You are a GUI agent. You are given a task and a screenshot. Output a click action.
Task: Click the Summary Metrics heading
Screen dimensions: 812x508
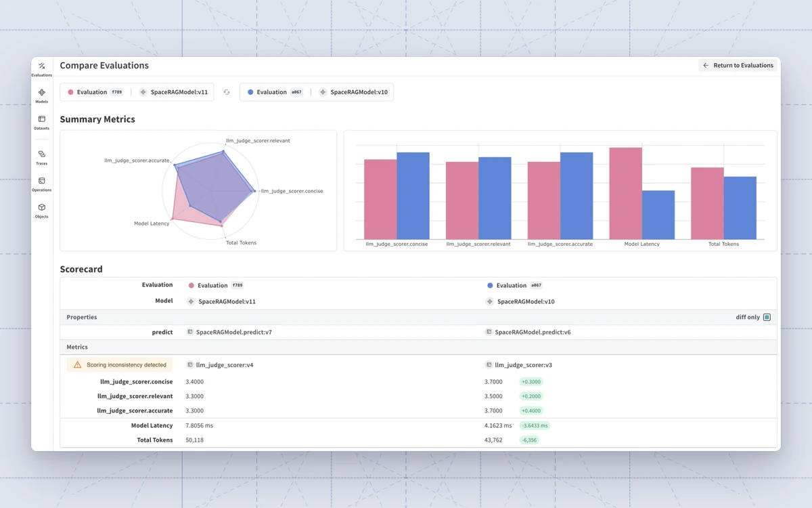(97, 119)
